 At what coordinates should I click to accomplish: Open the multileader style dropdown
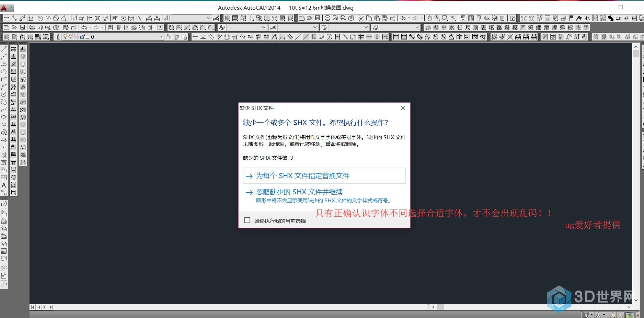coord(417,27)
